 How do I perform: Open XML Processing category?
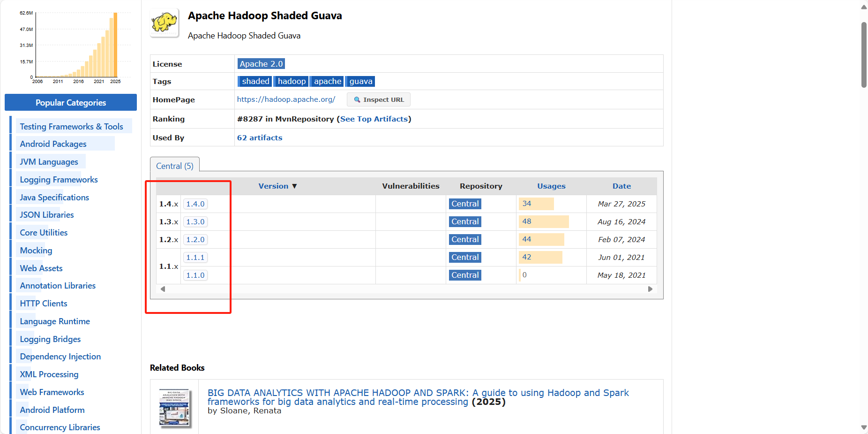(49, 374)
